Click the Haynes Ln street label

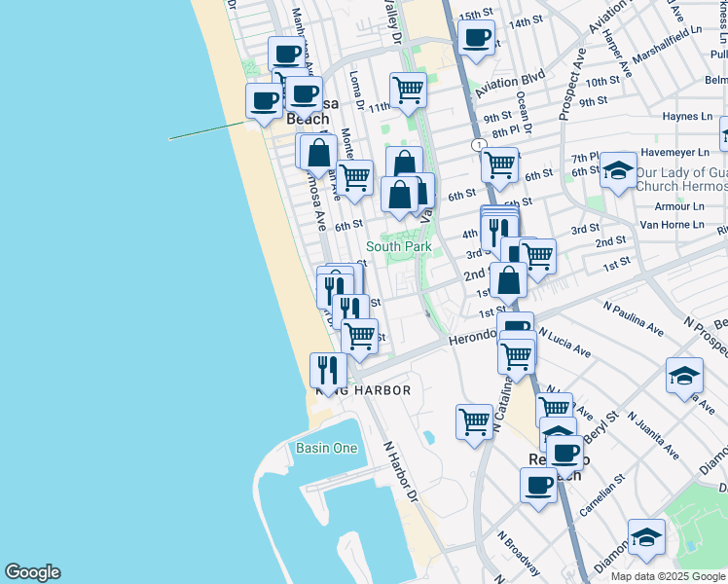[x=687, y=116]
